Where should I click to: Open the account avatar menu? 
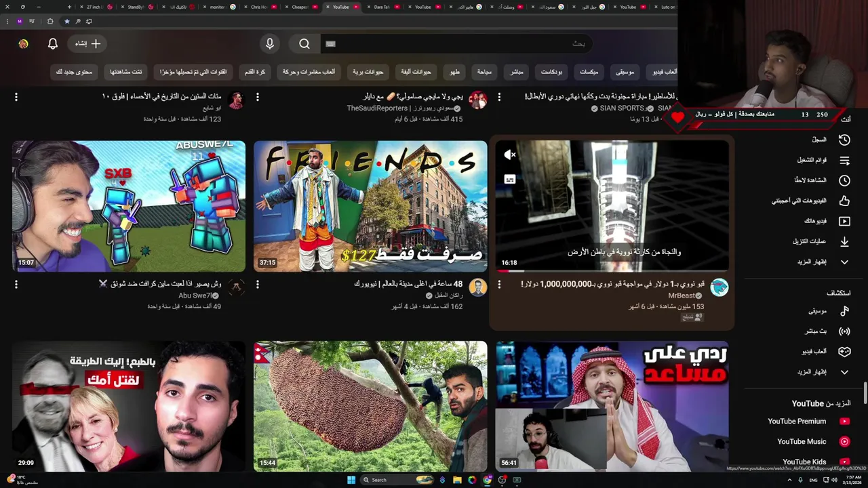click(23, 43)
